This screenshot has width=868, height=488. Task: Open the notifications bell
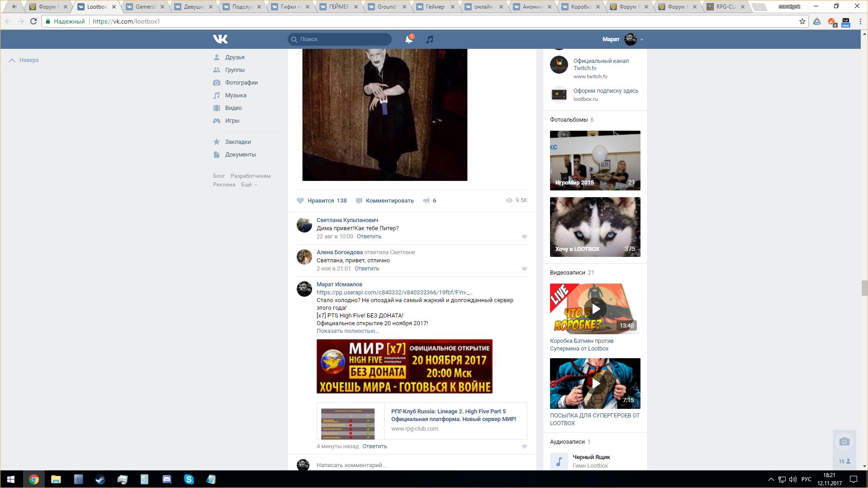point(408,39)
